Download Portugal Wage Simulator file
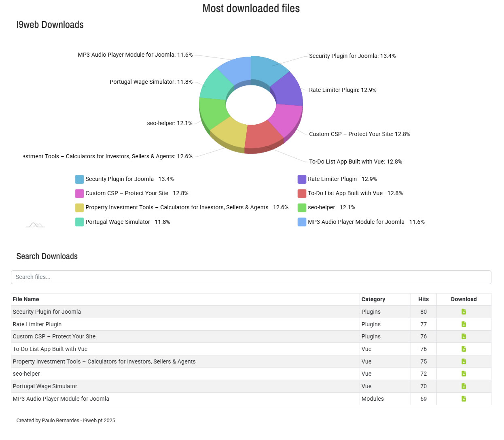This screenshot has width=504, height=440. [x=464, y=386]
